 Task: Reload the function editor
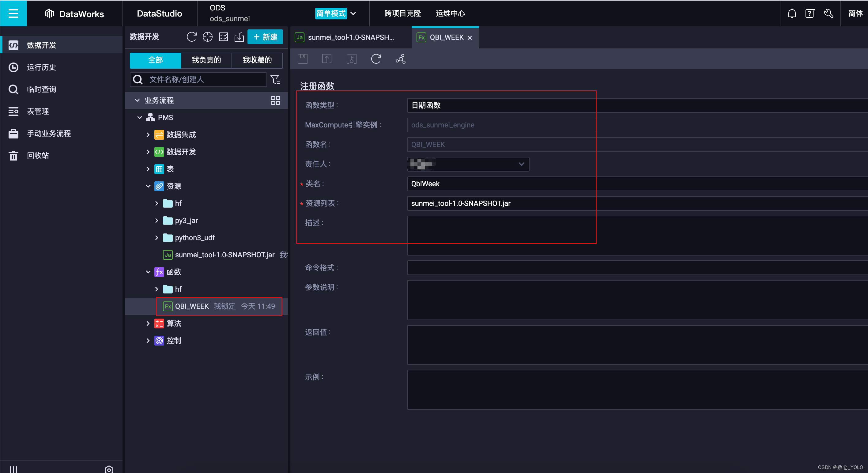click(376, 59)
